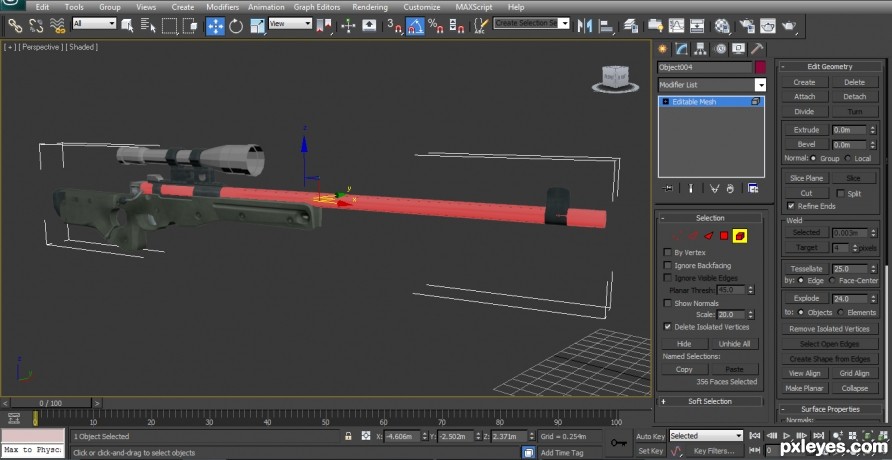
Task: Open the Graph Editors menu
Action: click(317, 7)
